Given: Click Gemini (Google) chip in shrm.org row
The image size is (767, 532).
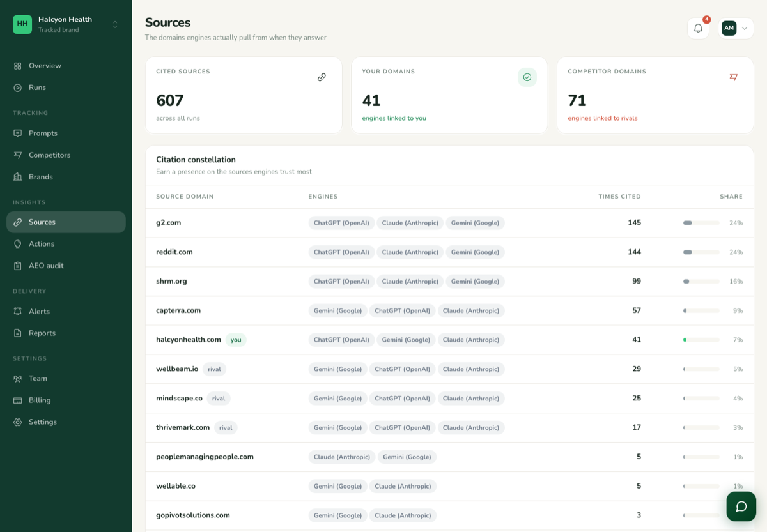Looking at the screenshot, I should [x=475, y=281].
